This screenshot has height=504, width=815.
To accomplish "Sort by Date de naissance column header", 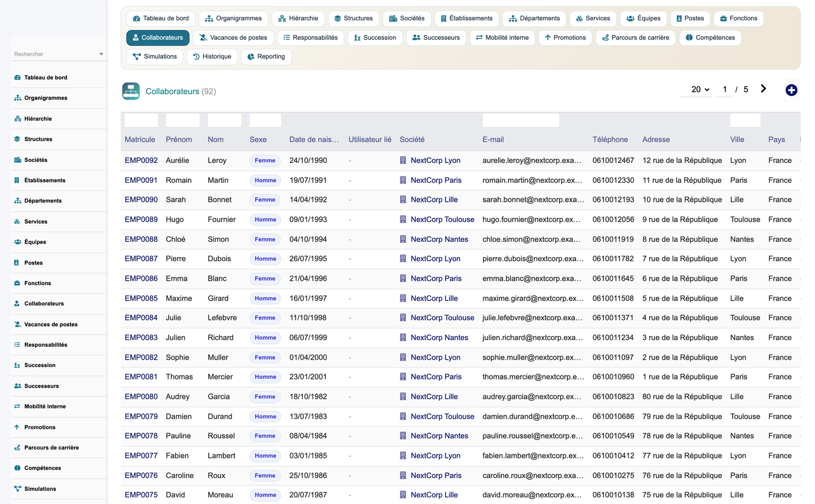I will (x=314, y=140).
